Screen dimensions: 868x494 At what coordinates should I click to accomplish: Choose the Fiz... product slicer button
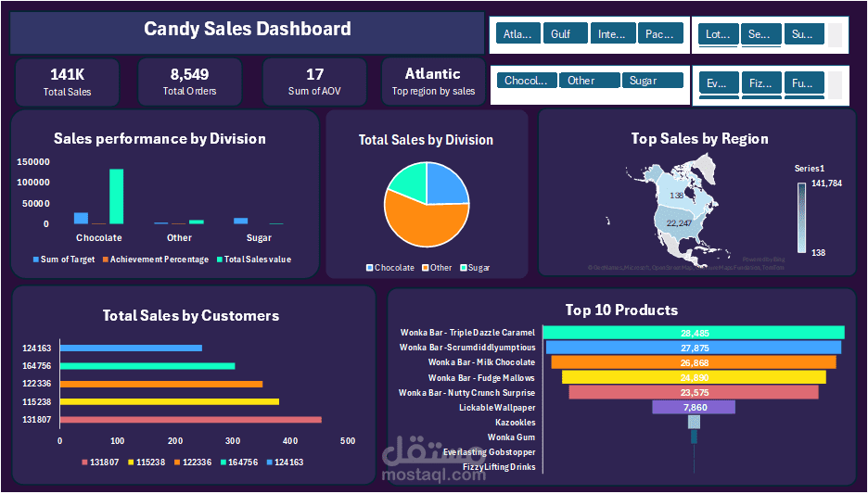(x=761, y=83)
